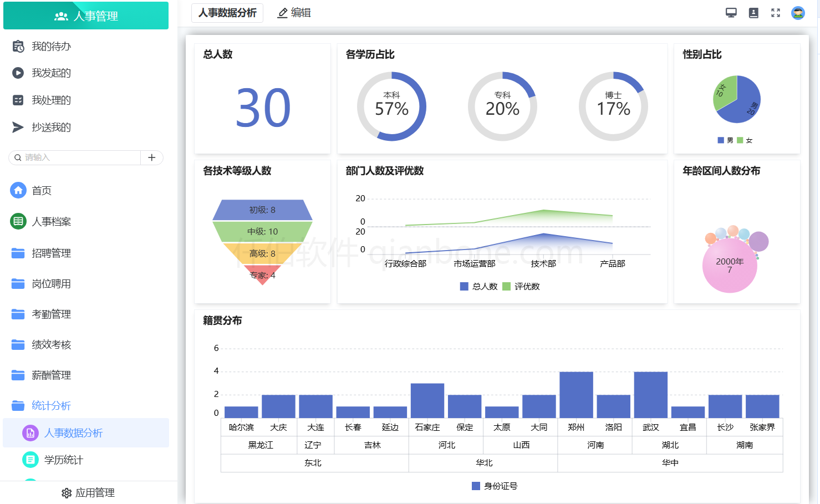Select the 我发起的 sidebar icon

click(x=17, y=73)
